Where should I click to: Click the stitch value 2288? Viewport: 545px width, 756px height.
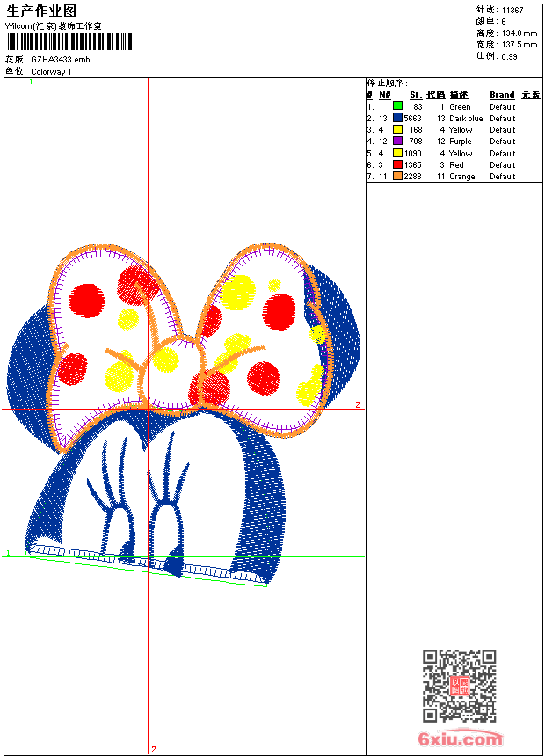point(413,177)
